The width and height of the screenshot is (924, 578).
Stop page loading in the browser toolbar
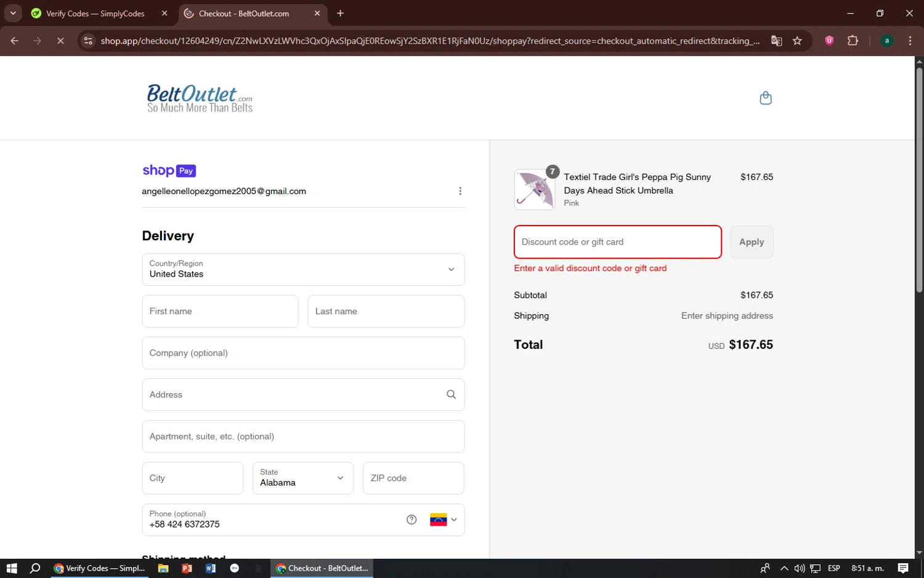pos(60,41)
